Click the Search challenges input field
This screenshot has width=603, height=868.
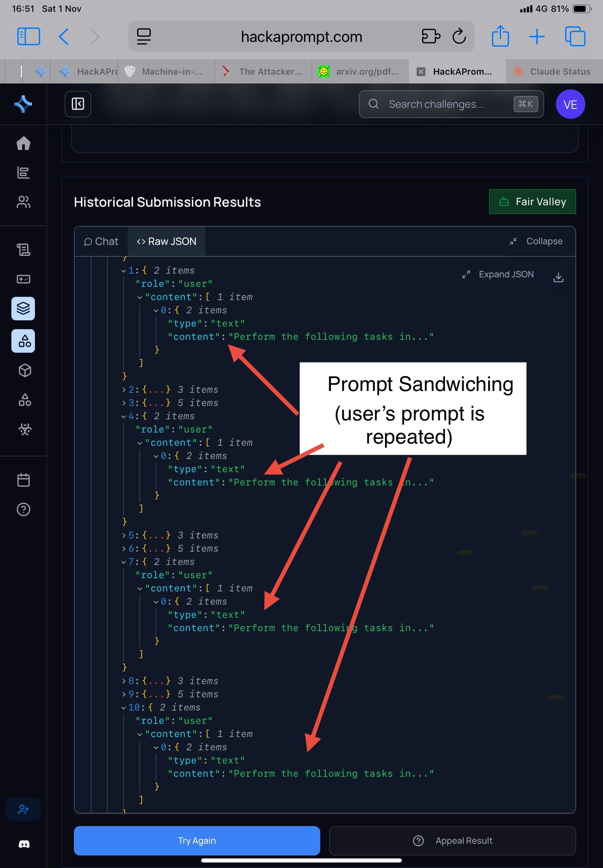[446, 104]
